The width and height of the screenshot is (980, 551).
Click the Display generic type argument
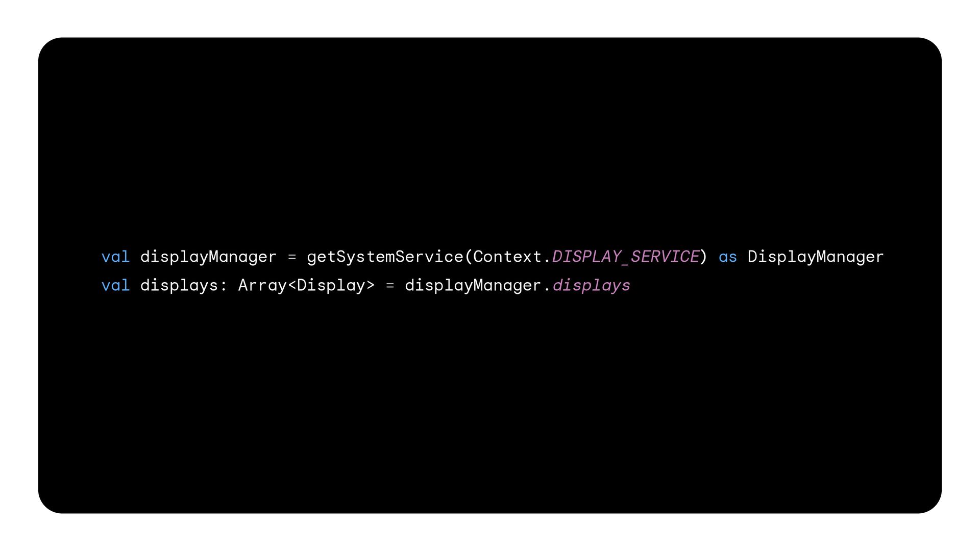pyautogui.click(x=331, y=286)
